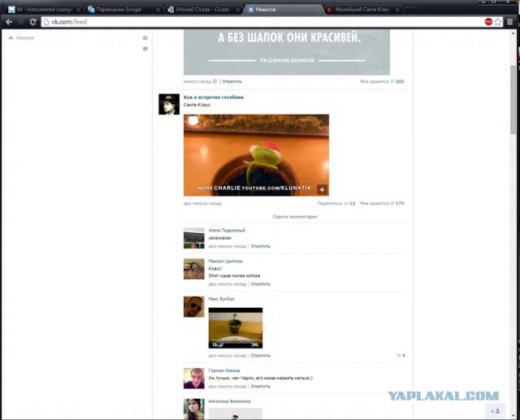
Task: Reply to Максим Цветков's comment
Action: tap(260, 284)
